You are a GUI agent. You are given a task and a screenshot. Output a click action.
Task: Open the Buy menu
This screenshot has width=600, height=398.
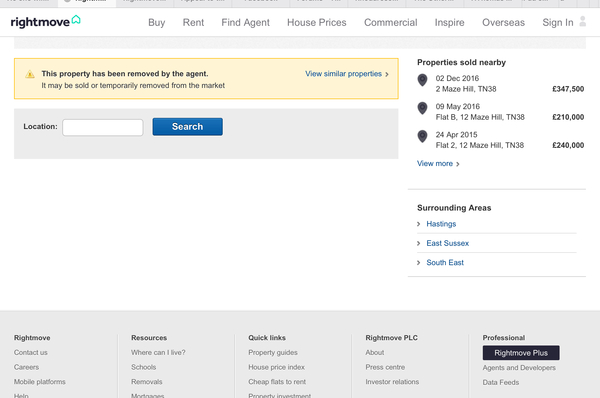(x=157, y=23)
